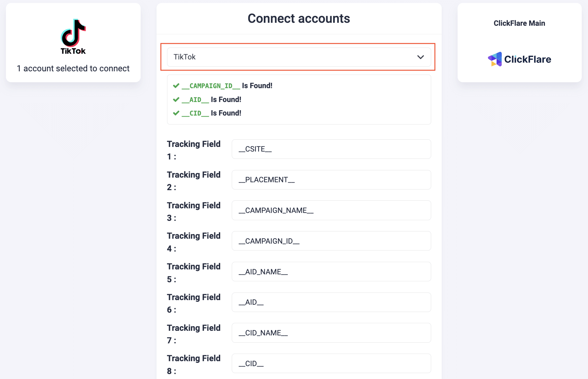Click the __AID__ found checkmark icon
The image size is (588, 379).
click(x=176, y=99)
